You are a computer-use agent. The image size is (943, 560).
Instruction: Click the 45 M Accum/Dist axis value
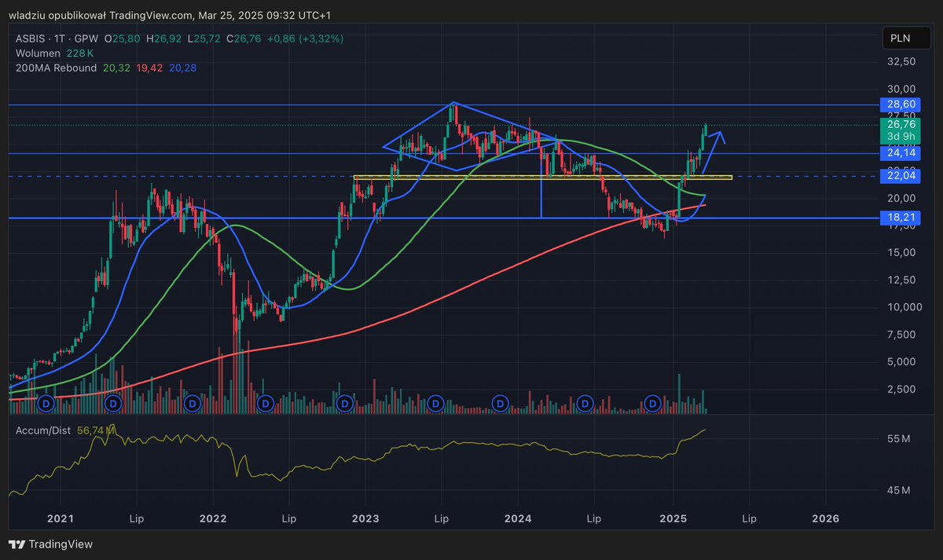coord(900,491)
